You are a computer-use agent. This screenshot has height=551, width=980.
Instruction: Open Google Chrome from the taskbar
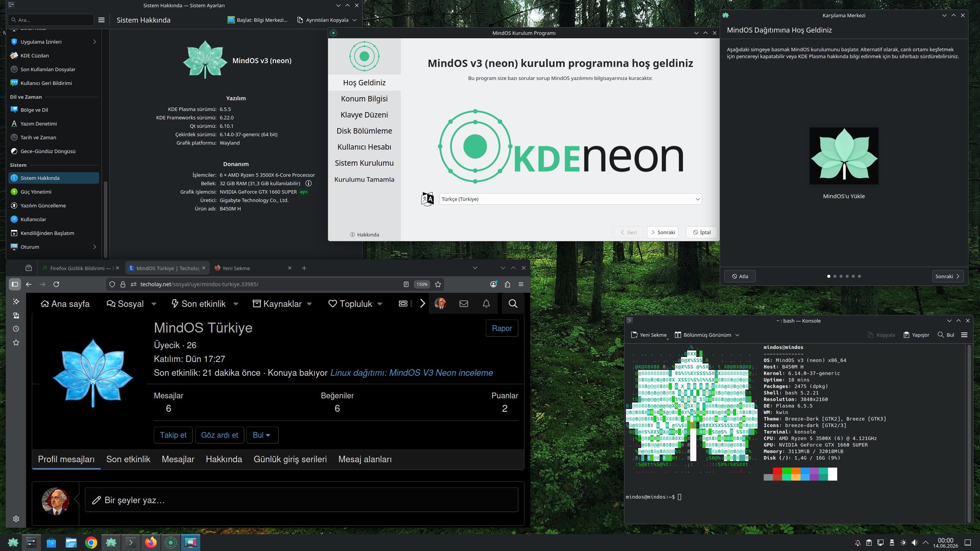pos(91,543)
